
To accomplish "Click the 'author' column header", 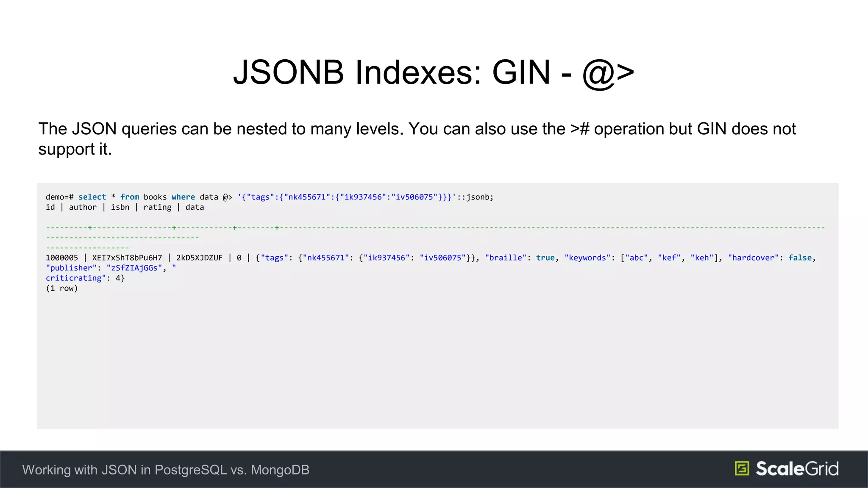I will [83, 207].
